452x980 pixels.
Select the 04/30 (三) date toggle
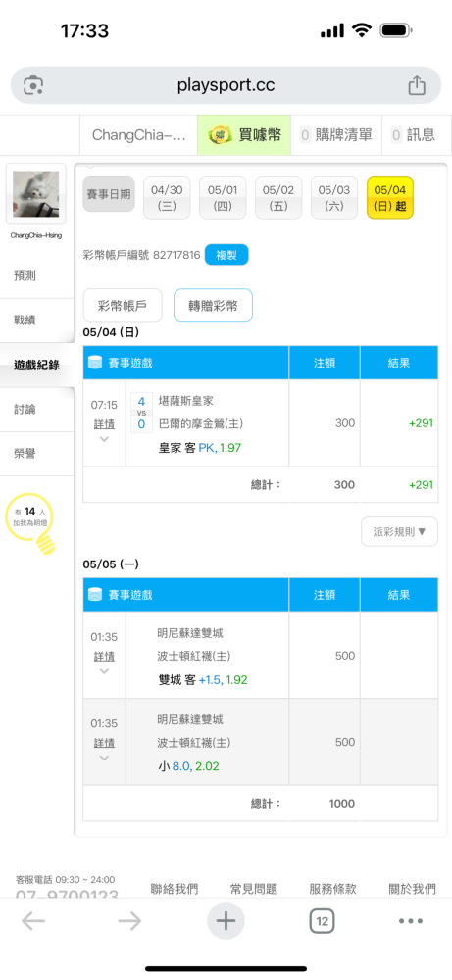point(167,198)
